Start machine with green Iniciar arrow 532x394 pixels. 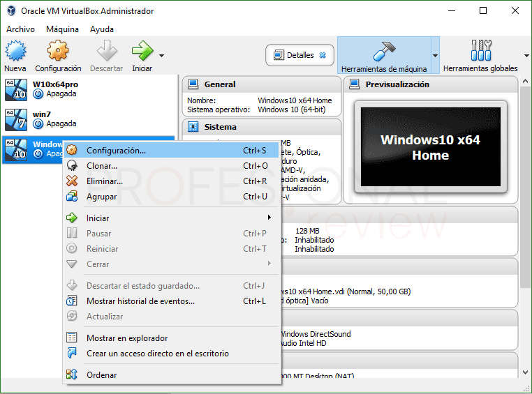click(142, 51)
